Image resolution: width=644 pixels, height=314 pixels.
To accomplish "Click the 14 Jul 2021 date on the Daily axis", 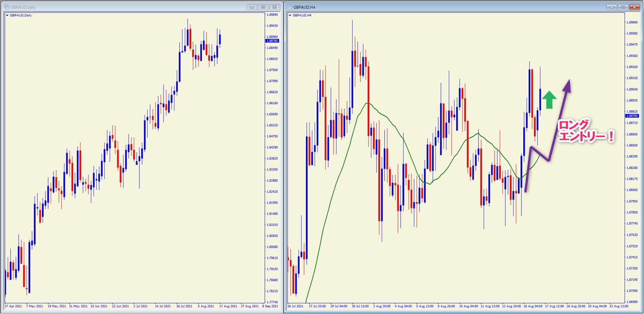I will tap(163, 306).
